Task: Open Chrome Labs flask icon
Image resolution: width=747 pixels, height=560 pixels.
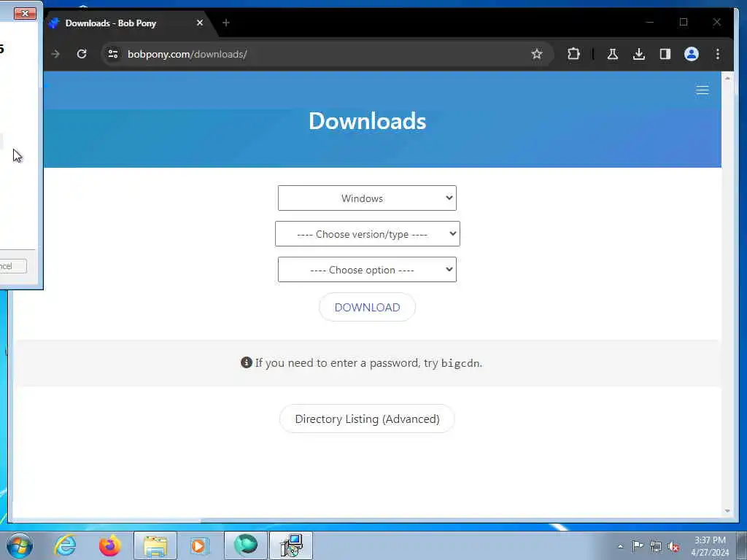Action: coord(613,54)
